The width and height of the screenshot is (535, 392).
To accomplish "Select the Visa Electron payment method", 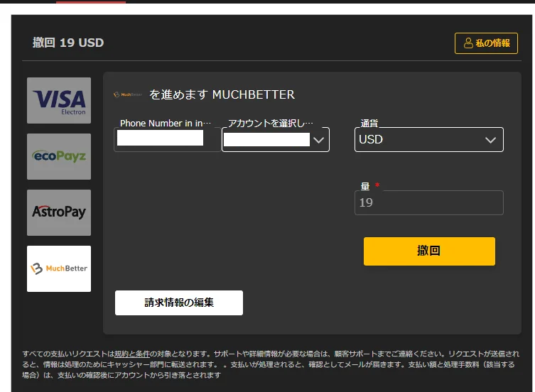I will 59,100.
